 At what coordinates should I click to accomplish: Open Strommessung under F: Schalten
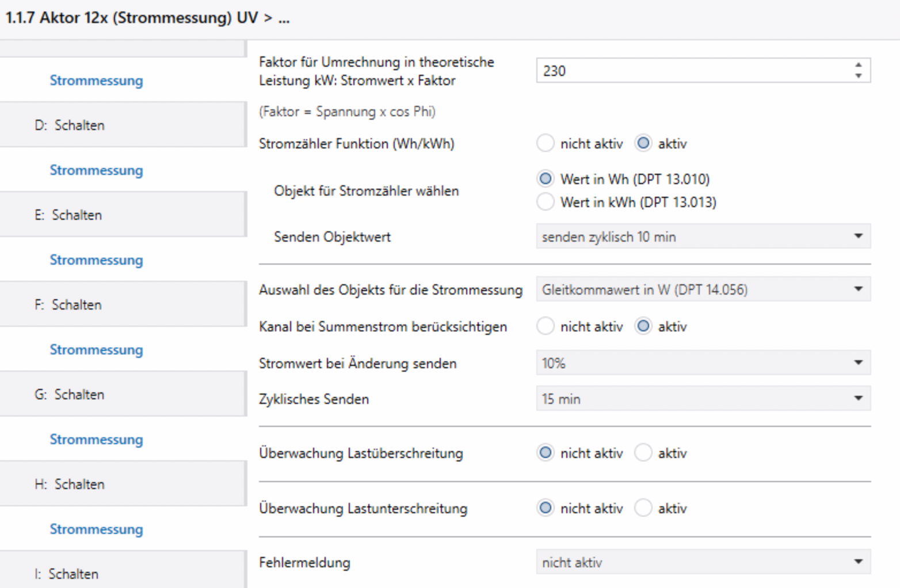pos(96,349)
